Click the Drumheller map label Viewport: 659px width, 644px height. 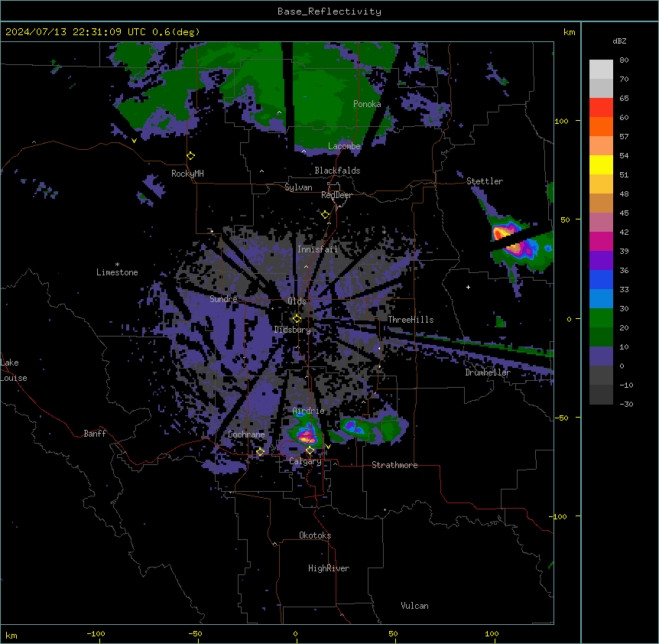pyautogui.click(x=488, y=372)
